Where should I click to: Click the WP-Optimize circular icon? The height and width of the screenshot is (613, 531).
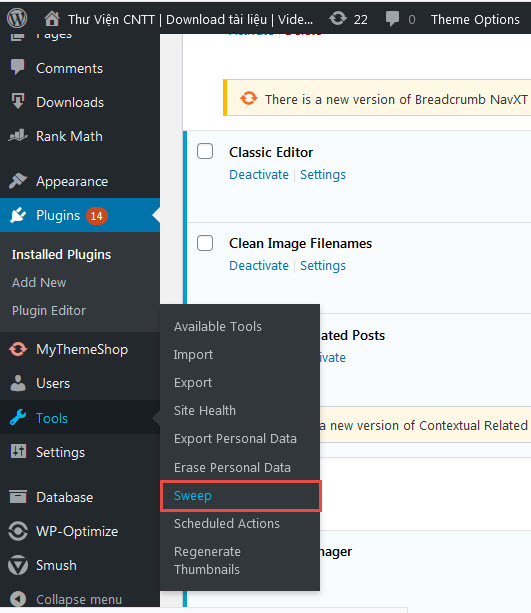(x=18, y=531)
